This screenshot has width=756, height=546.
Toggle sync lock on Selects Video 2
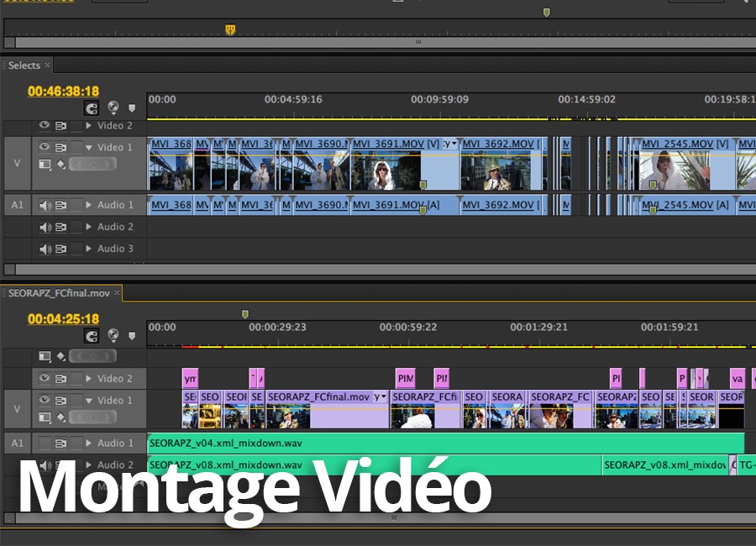coord(61,126)
